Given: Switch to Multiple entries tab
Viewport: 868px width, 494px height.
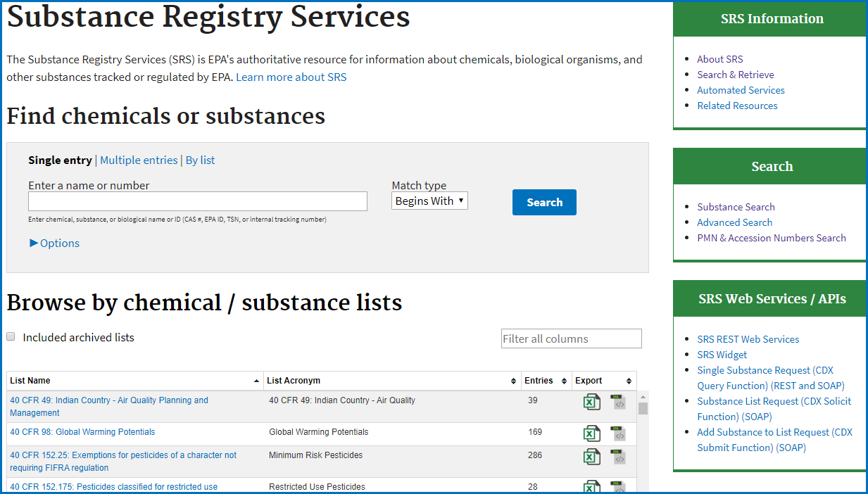Looking at the screenshot, I should coord(139,160).
